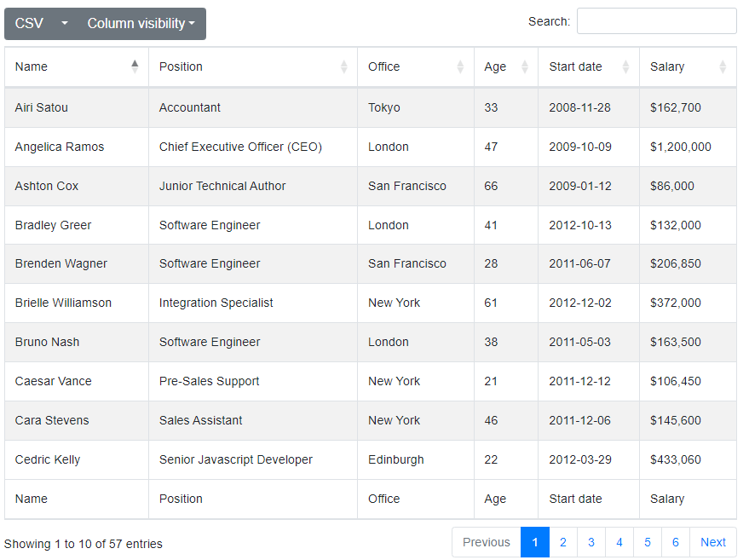Select the $1,200,000 salary cell
This screenshot has width=749, height=560.
pos(688,147)
